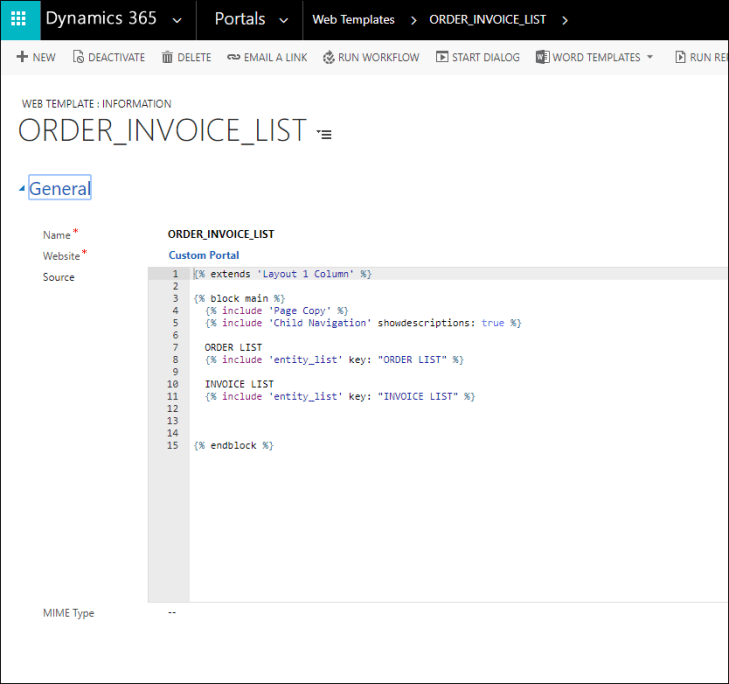729x684 pixels.
Task: Click the include 'Child Navigation' code line
Action: click(363, 323)
